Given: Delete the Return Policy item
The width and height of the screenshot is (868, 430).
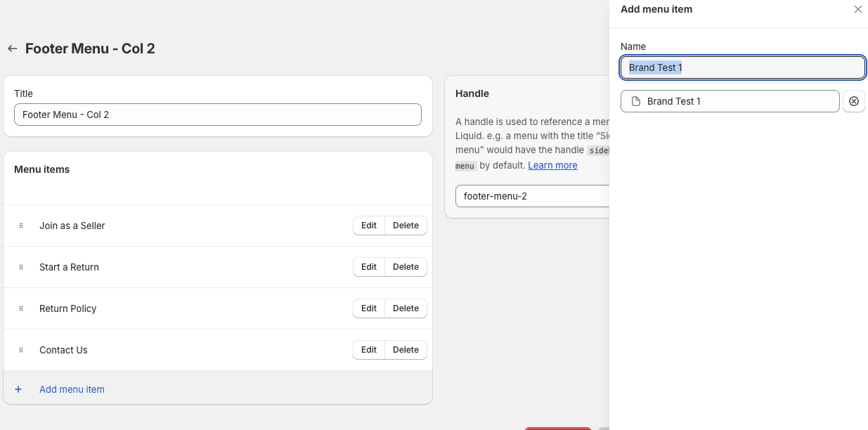Looking at the screenshot, I should pos(406,308).
